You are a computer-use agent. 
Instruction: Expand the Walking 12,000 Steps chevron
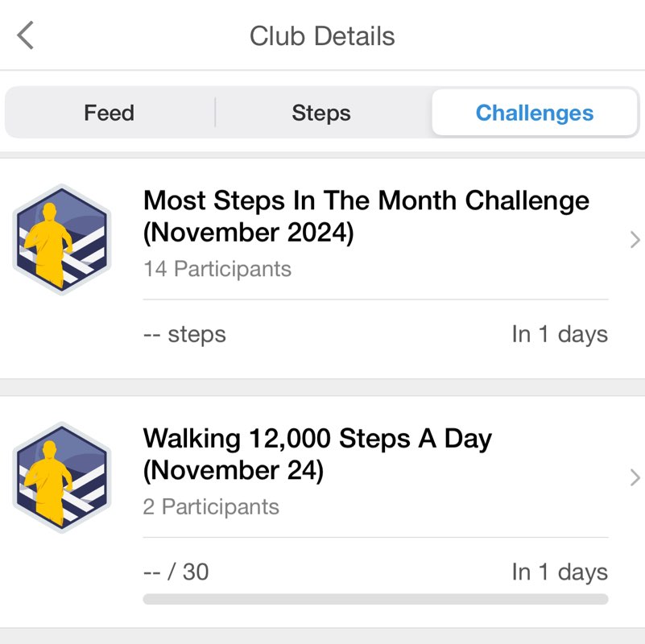(x=635, y=477)
